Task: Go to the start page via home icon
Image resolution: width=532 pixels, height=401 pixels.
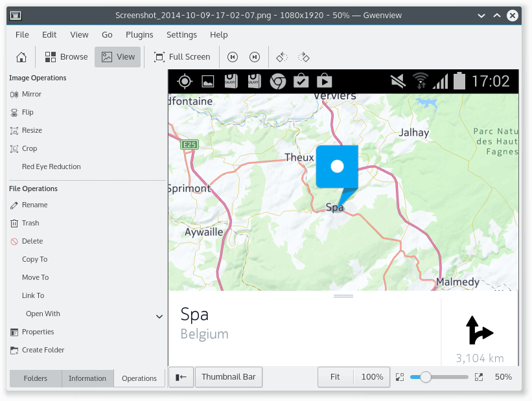Action: (x=21, y=57)
